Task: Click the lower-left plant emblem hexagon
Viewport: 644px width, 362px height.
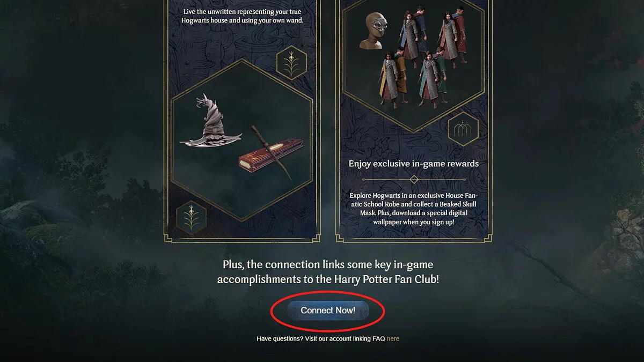Action: point(192,218)
